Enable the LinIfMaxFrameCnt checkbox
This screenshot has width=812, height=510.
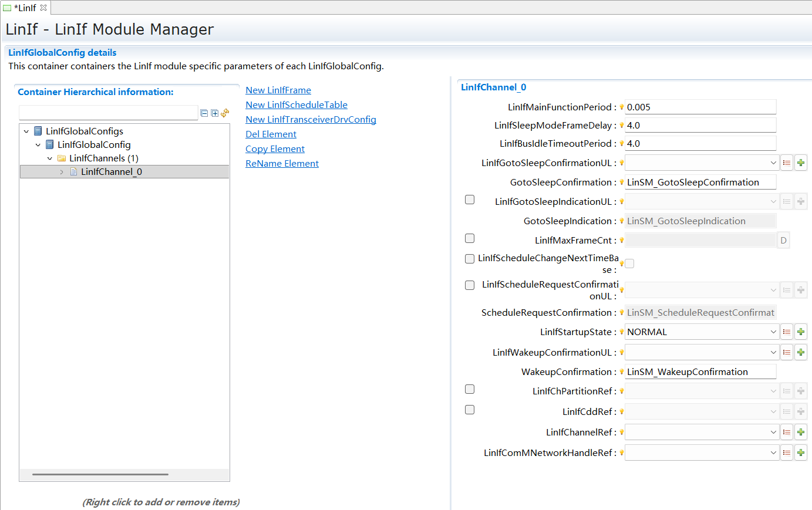tap(470, 238)
